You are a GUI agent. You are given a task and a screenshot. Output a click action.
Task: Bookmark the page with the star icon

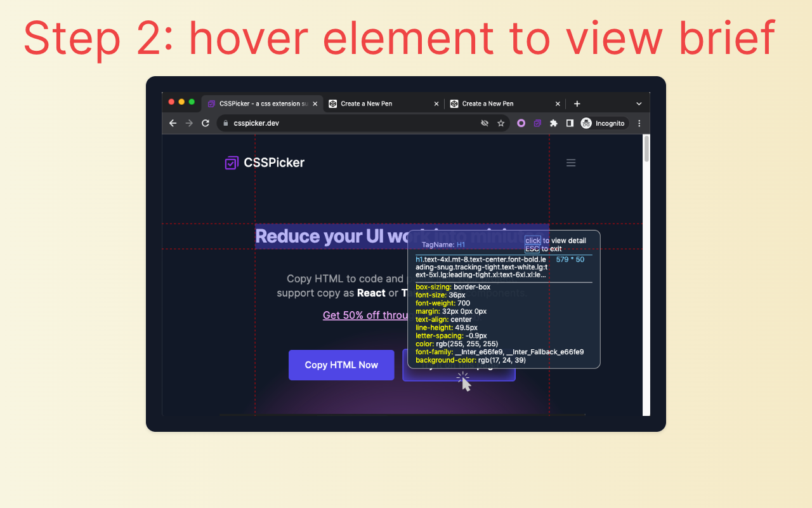[501, 123]
